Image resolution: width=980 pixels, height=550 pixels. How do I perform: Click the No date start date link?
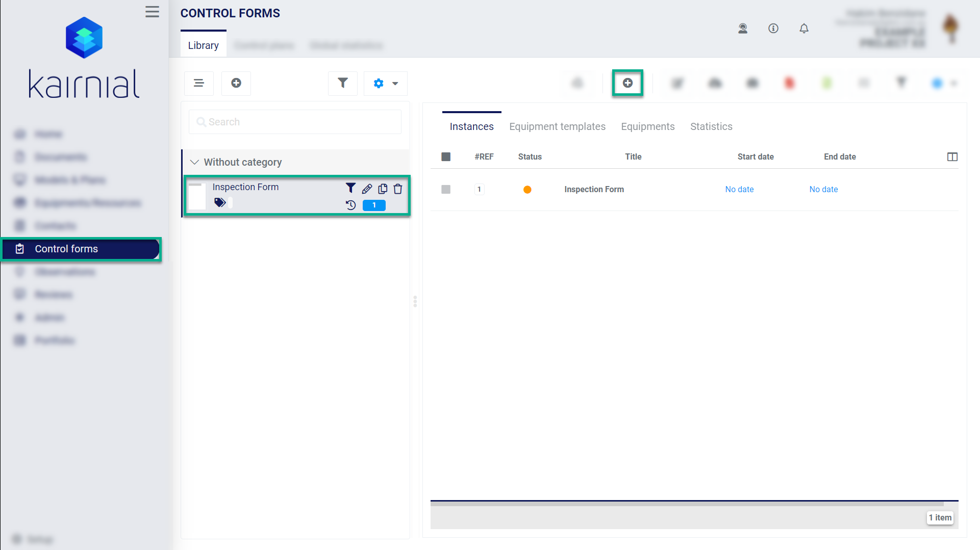pos(739,189)
